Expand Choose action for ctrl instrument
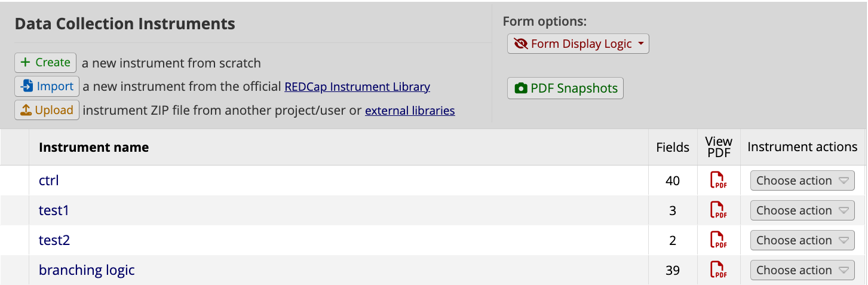 (802, 180)
